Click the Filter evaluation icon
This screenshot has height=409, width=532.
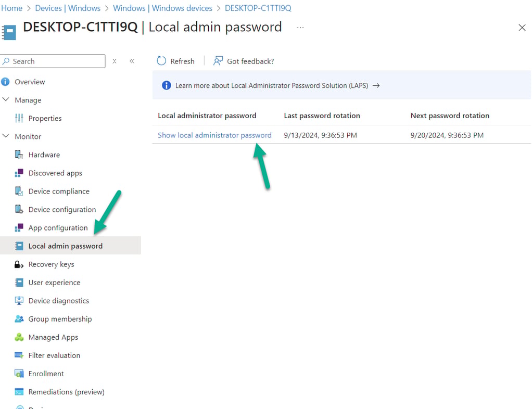tap(19, 355)
